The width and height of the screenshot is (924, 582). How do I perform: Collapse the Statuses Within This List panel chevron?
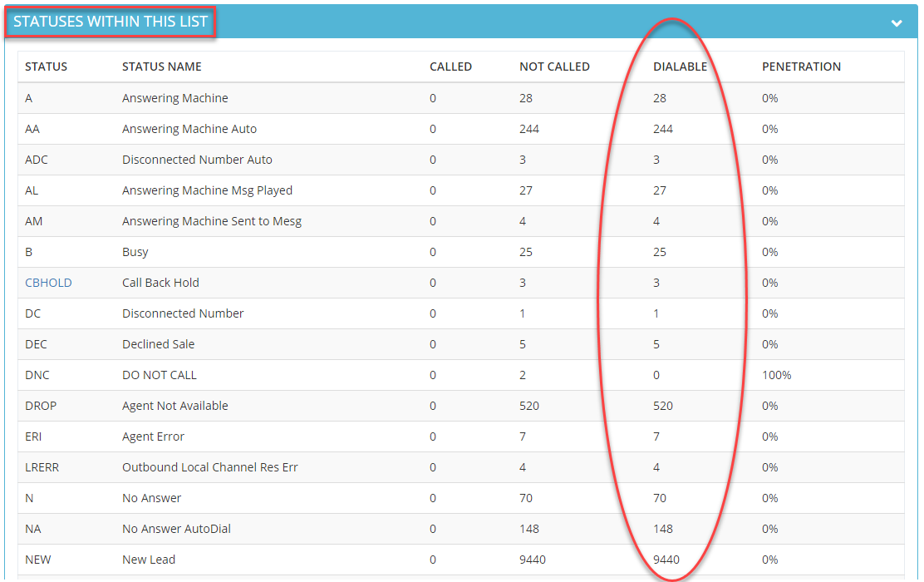[897, 23]
